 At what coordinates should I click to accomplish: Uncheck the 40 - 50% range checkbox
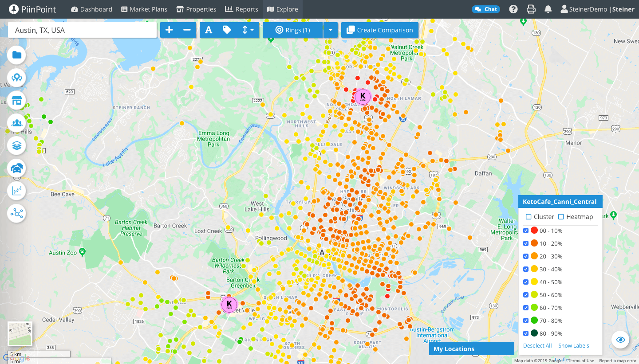526,282
